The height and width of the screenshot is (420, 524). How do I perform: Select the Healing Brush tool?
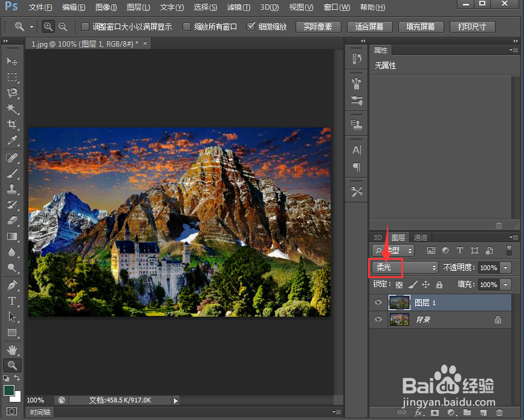point(12,157)
